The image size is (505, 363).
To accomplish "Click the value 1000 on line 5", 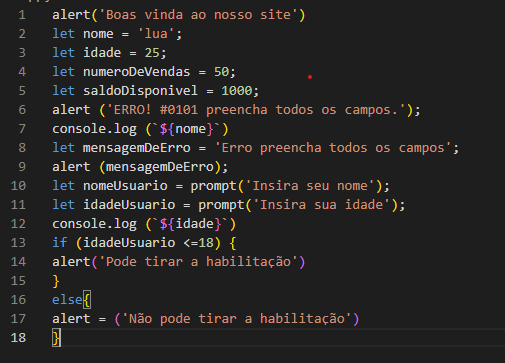I will coord(237,91).
